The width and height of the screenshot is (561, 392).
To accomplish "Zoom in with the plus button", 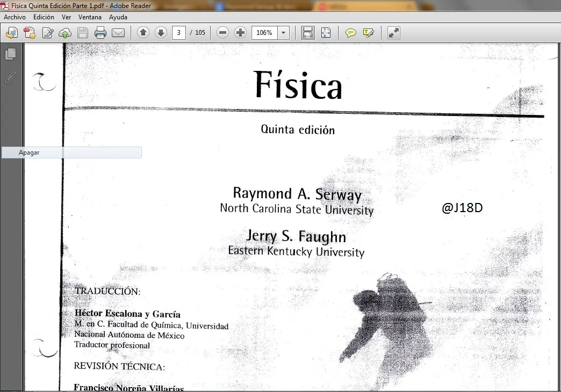I will [x=240, y=33].
